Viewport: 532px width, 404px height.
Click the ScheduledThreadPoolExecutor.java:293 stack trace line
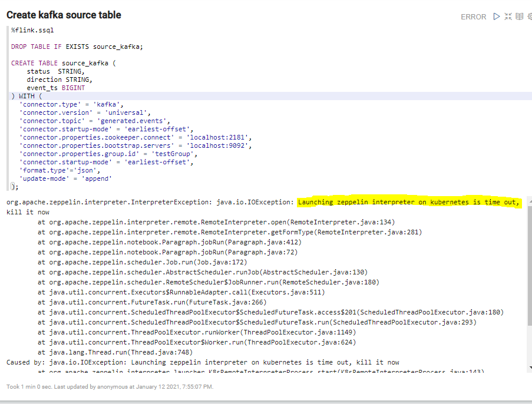pos(257,322)
